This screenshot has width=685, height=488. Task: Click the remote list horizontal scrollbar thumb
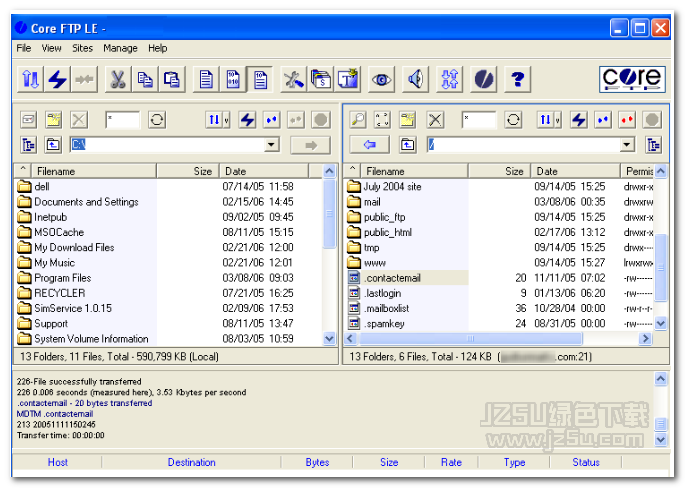click(x=471, y=339)
